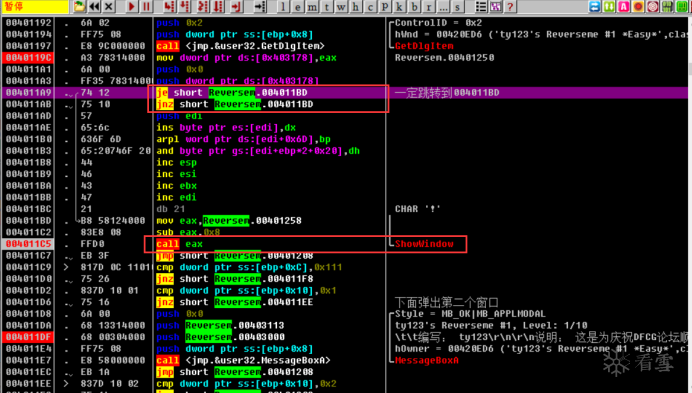Show Threads via 't' button

327,7
